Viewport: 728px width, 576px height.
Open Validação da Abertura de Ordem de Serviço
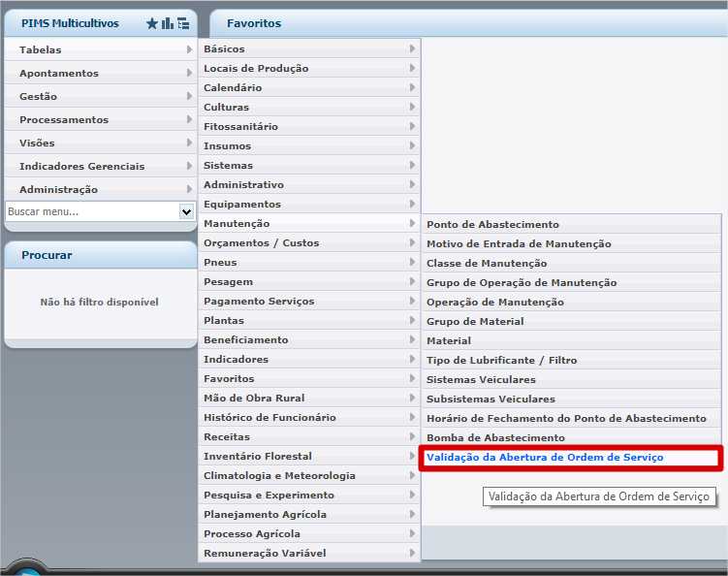click(571, 458)
